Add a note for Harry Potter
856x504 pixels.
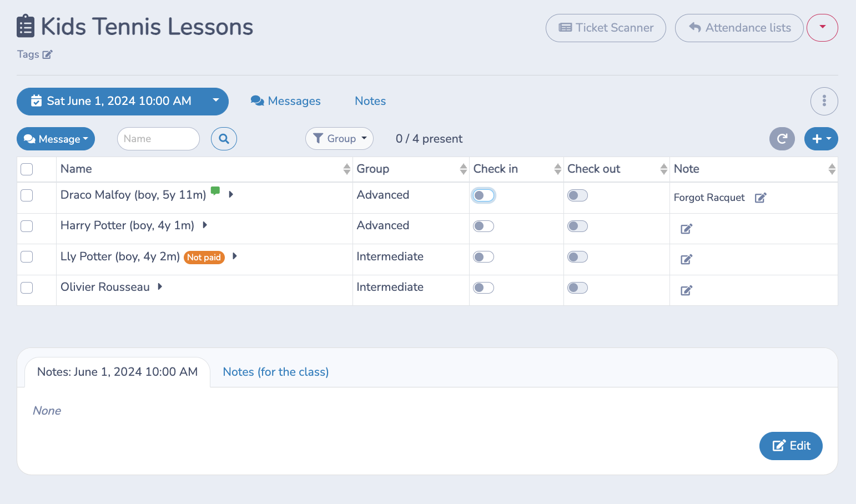click(x=686, y=228)
